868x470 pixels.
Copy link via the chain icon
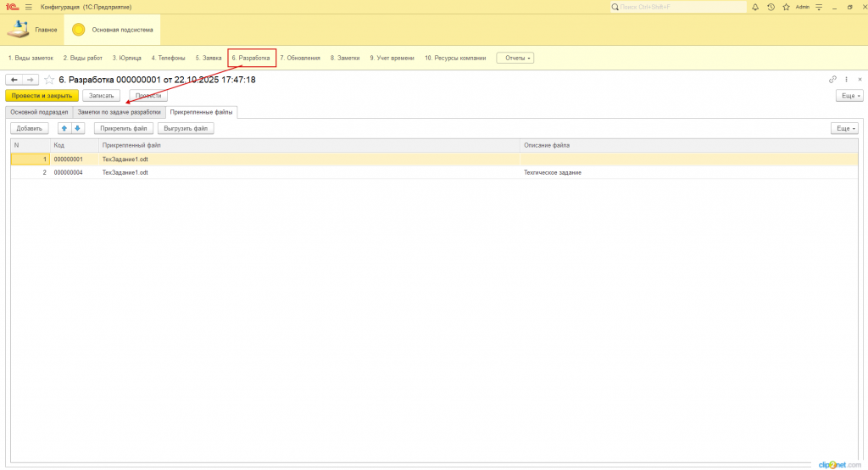[832, 80]
